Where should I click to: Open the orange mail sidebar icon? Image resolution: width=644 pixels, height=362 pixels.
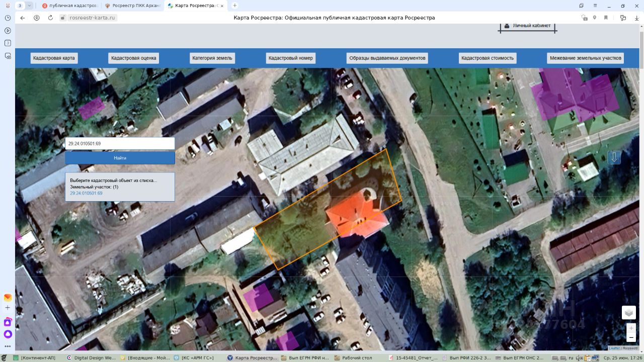8,298
